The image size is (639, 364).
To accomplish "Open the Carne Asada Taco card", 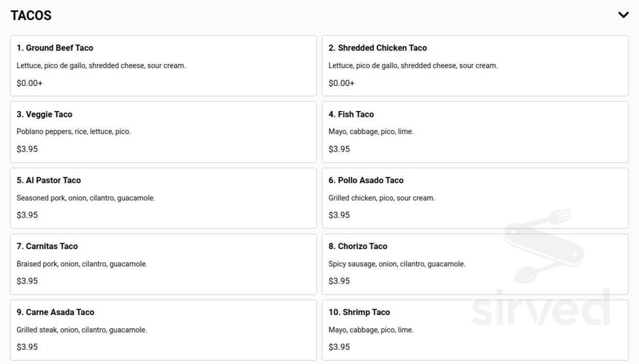I will (x=163, y=330).
